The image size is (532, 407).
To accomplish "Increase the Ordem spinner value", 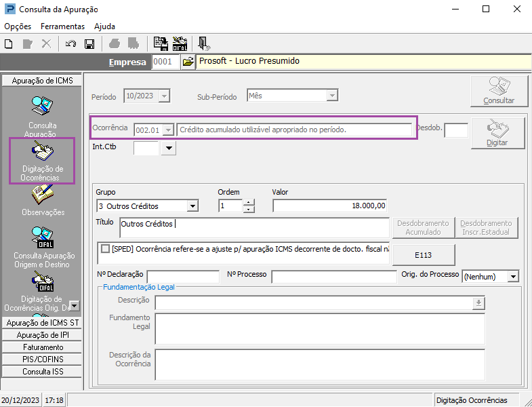I will 249,202.
